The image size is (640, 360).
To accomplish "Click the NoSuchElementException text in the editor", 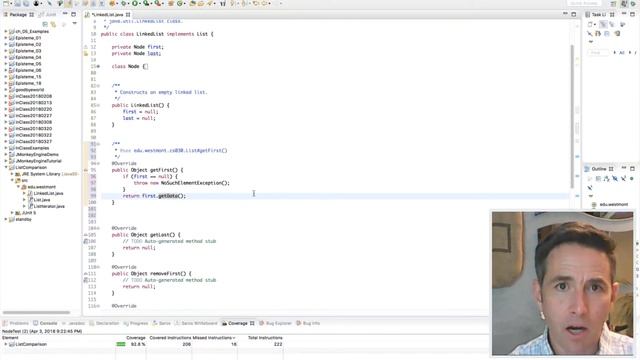I will pyautogui.click(x=194, y=183).
